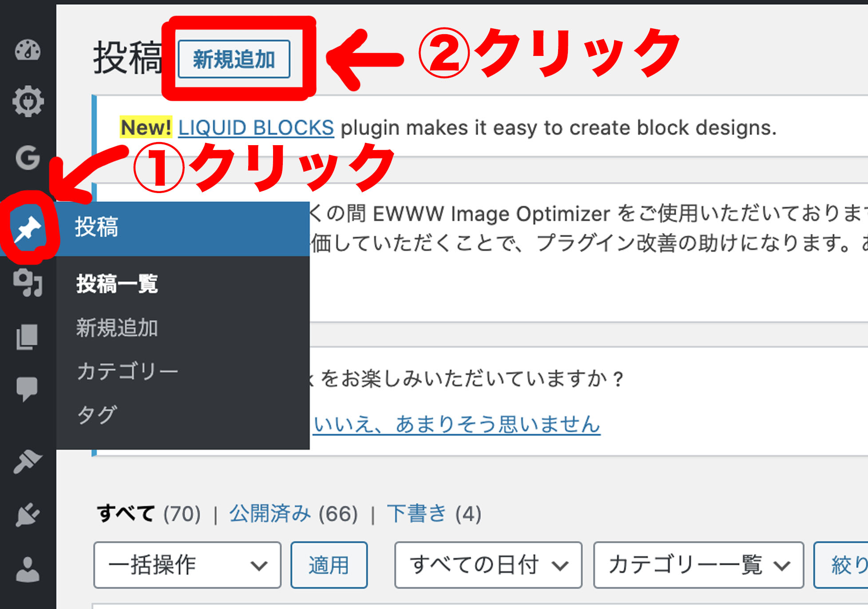Image resolution: width=868 pixels, height=609 pixels.
Task: Click the gear-plug settings icon in sidebar
Action: [28, 102]
